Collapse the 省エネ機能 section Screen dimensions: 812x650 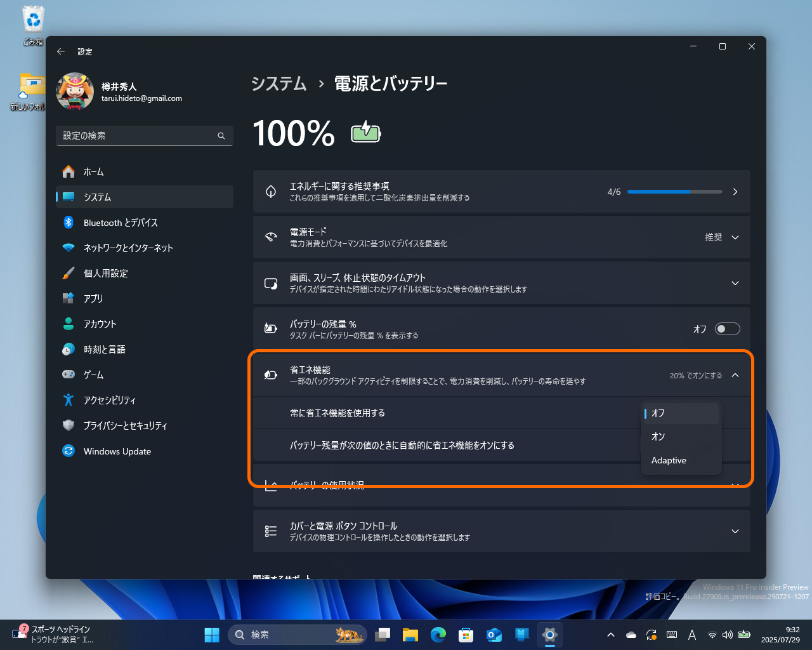[735, 375]
